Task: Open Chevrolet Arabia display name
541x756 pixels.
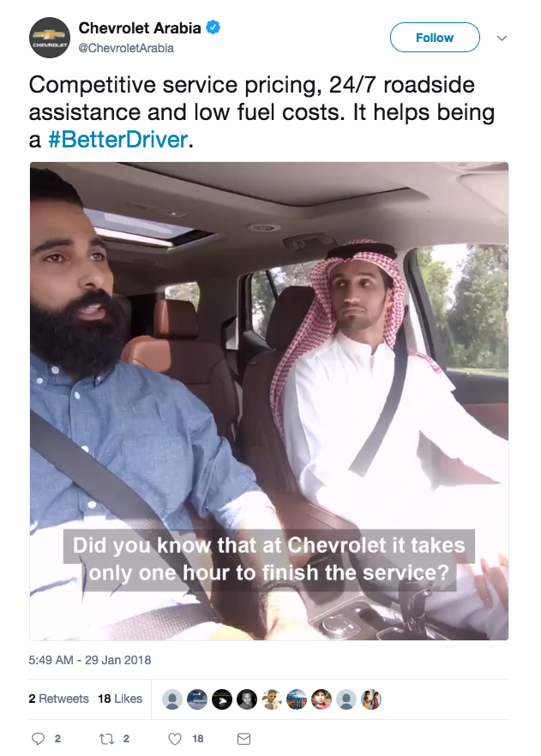Action: pyautogui.click(x=140, y=28)
